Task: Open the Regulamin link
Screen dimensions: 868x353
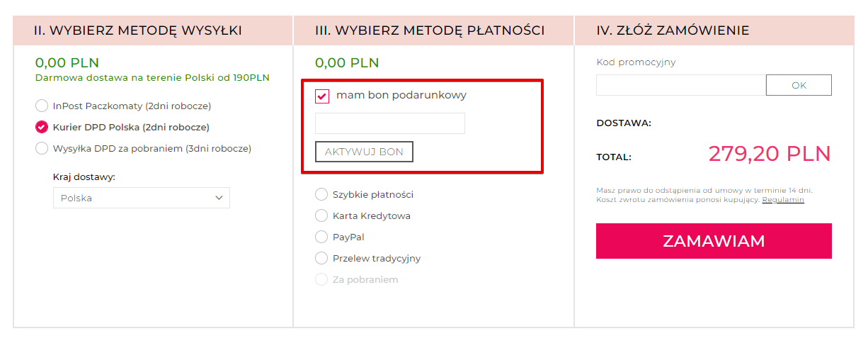Action: pos(783,200)
